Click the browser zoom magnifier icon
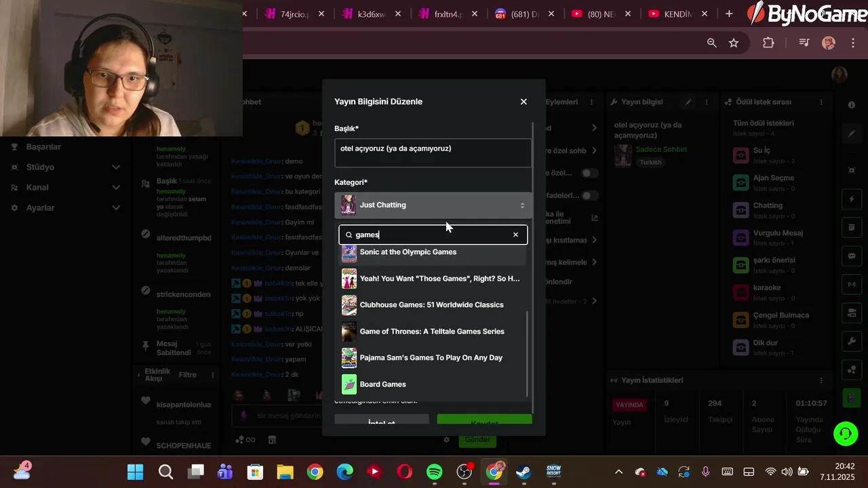The image size is (868, 488). click(x=711, y=43)
